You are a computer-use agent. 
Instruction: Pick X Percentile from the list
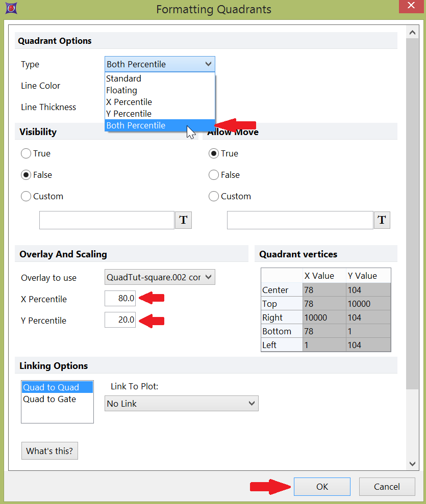coord(129,102)
